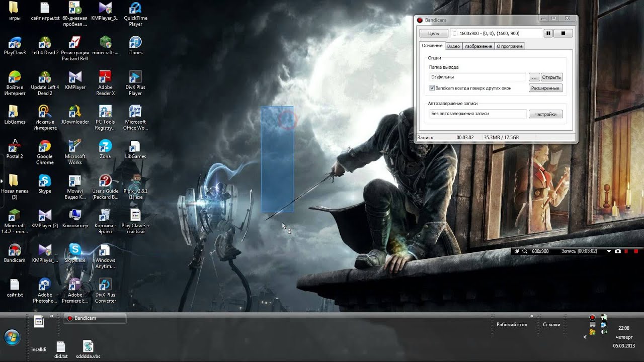Open the Расширенные advanced options
The image size is (644, 362).
pyautogui.click(x=545, y=88)
